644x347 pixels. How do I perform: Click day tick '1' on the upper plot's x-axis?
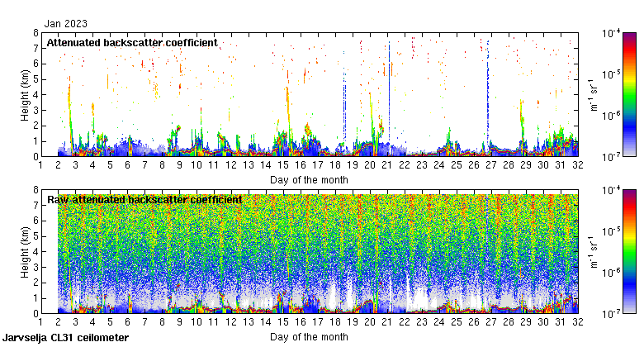(40, 165)
